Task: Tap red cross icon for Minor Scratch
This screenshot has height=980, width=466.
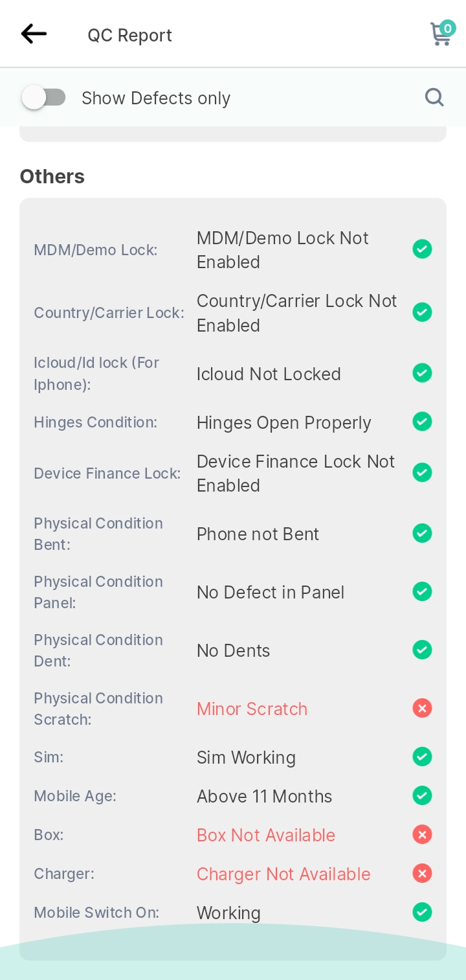Action: (422, 708)
